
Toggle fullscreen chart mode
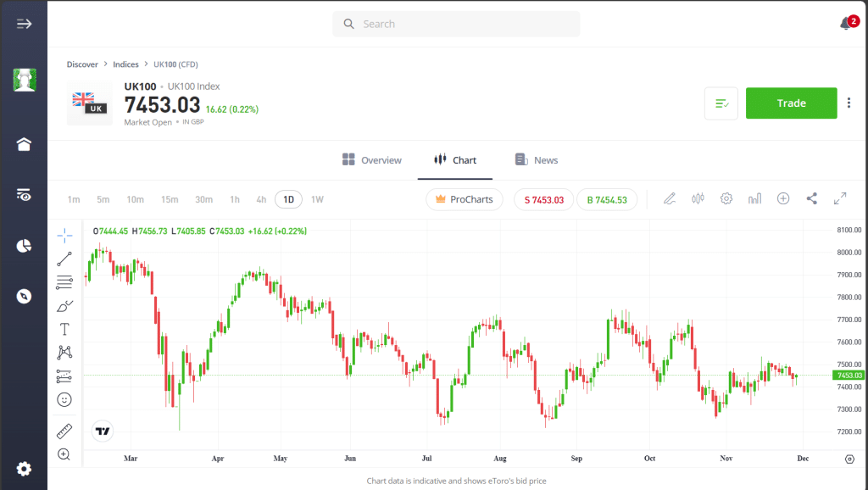(840, 198)
